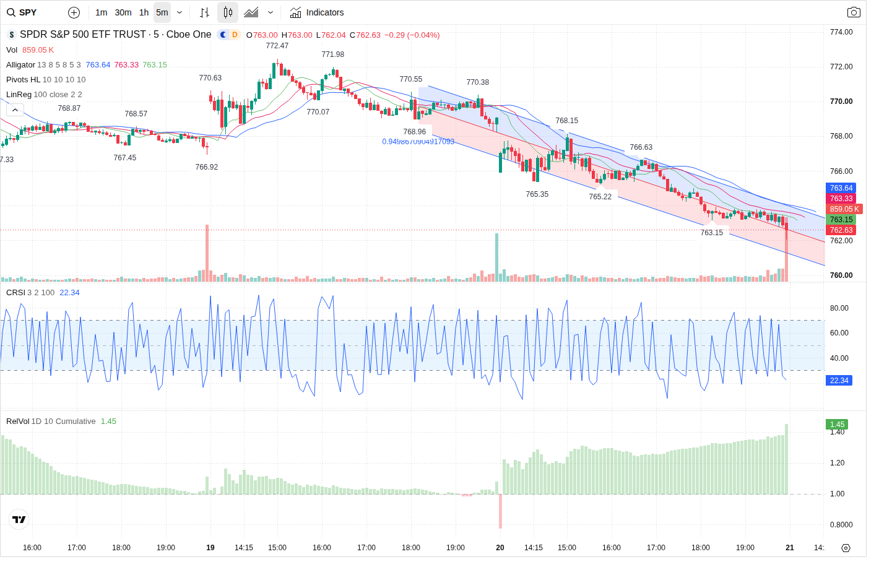Click the 763.64 blue price axis label

pos(841,188)
